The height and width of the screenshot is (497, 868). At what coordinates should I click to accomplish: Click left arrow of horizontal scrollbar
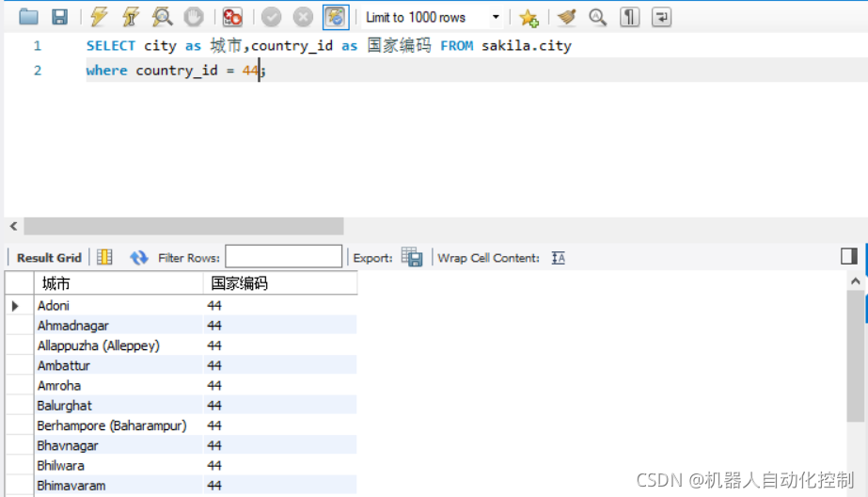pos(14,226)
